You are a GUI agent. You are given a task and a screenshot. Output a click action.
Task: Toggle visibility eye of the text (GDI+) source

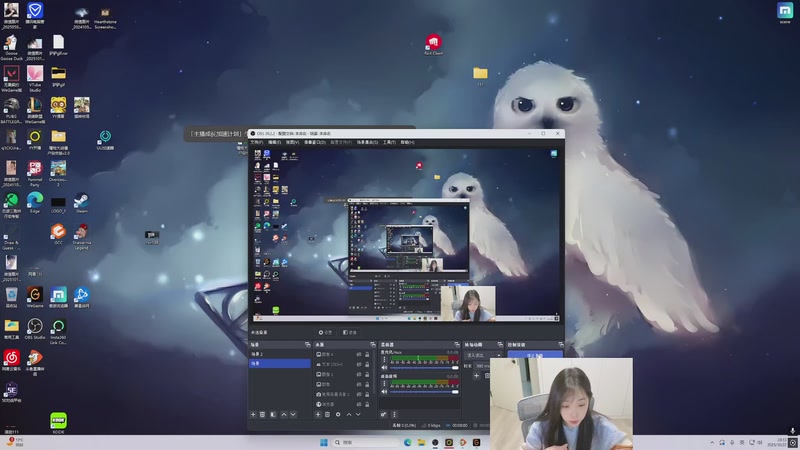pyautogui.click(x=359, y=364)
